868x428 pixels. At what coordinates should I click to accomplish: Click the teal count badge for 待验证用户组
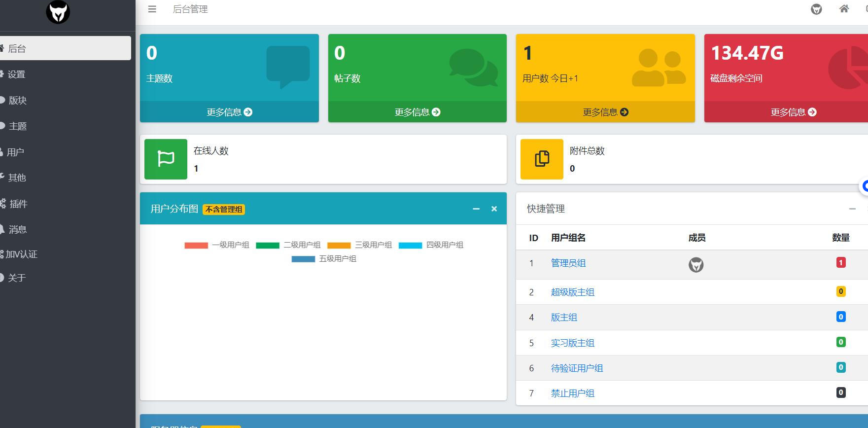tap(841, 367)
